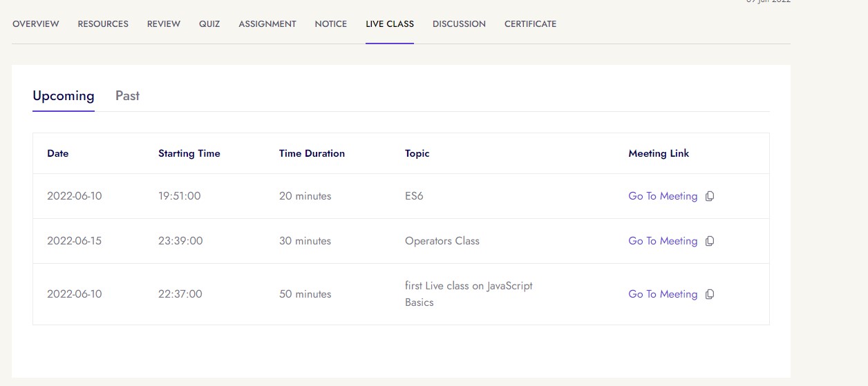The height and width of the screenshot is (386, 868).
Task: Open Go To Meeting for ES6
Action: tap(662, 196)
